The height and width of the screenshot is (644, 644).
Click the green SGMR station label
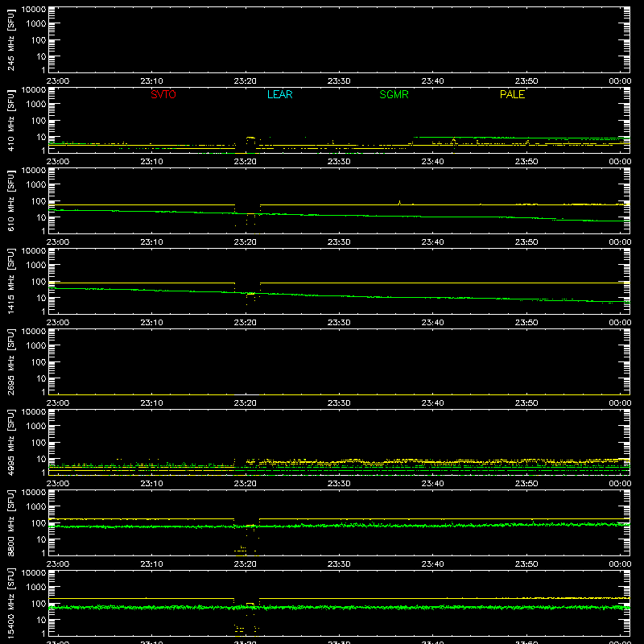394,94
